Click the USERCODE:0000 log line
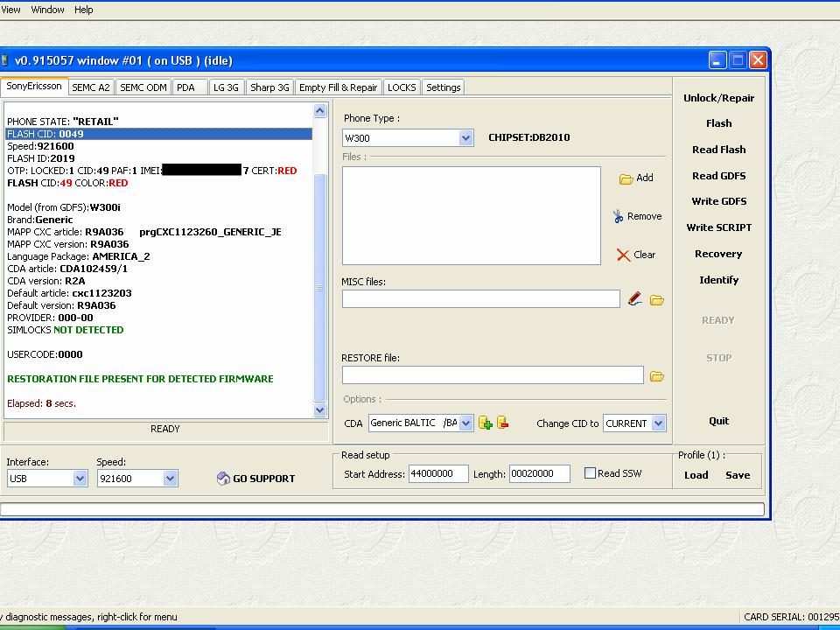Screen dimensions: 840x630 tap(45, 354)
